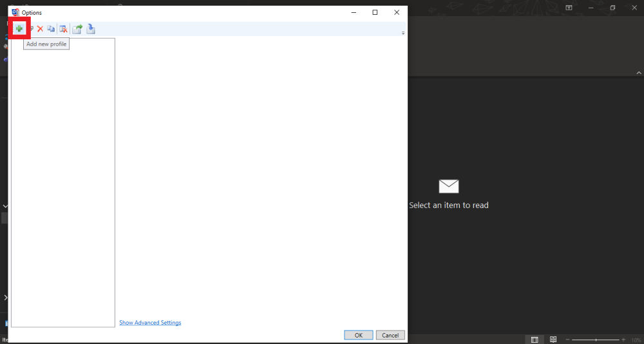Expand the toolbar overflow arrow
This screenshot has height=344, width=644.
pos(403,33)
